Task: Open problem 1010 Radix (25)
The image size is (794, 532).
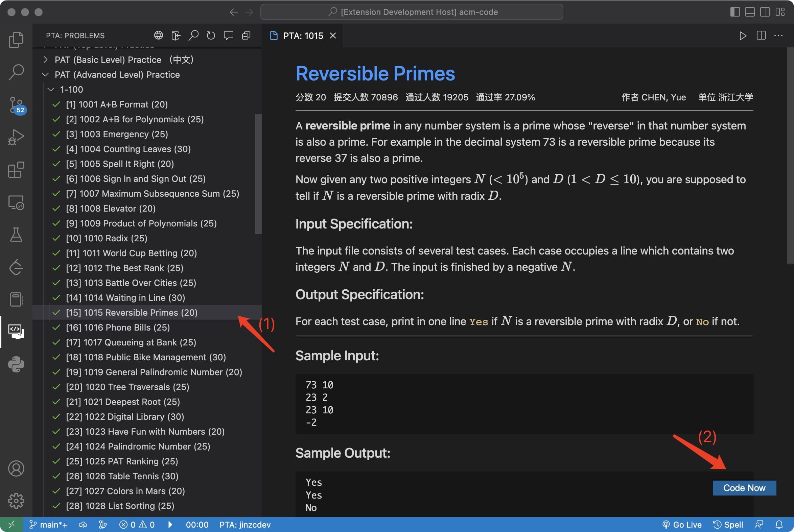Action: pos(147,238)
